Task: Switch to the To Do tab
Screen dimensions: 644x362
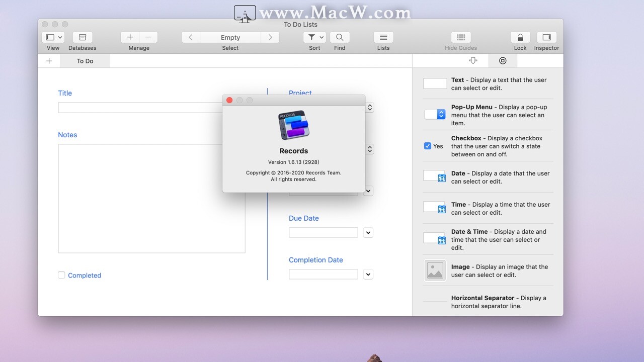Action: click(x=85, y=61)
